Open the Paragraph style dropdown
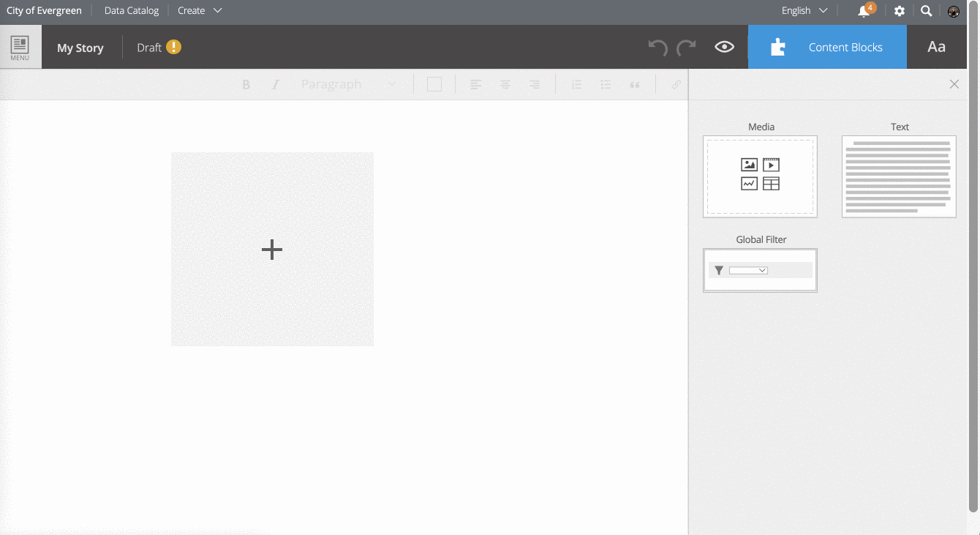Screen dimensions: 980x535 348,84
